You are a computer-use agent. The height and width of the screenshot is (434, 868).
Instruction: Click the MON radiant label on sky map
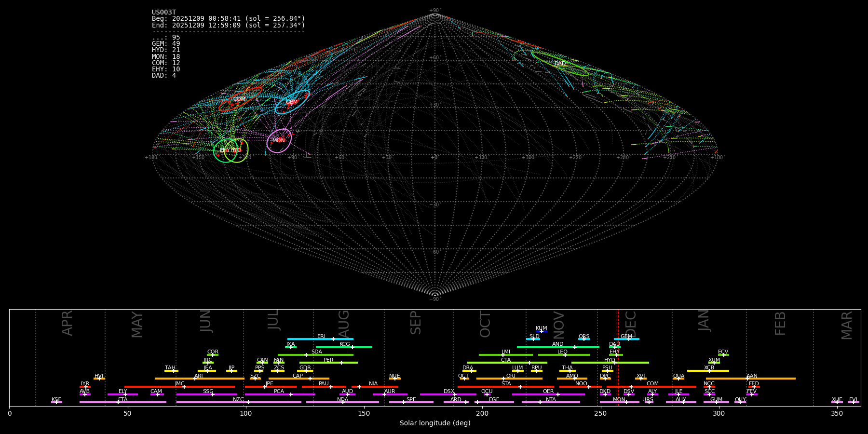[x=279, y=140]
